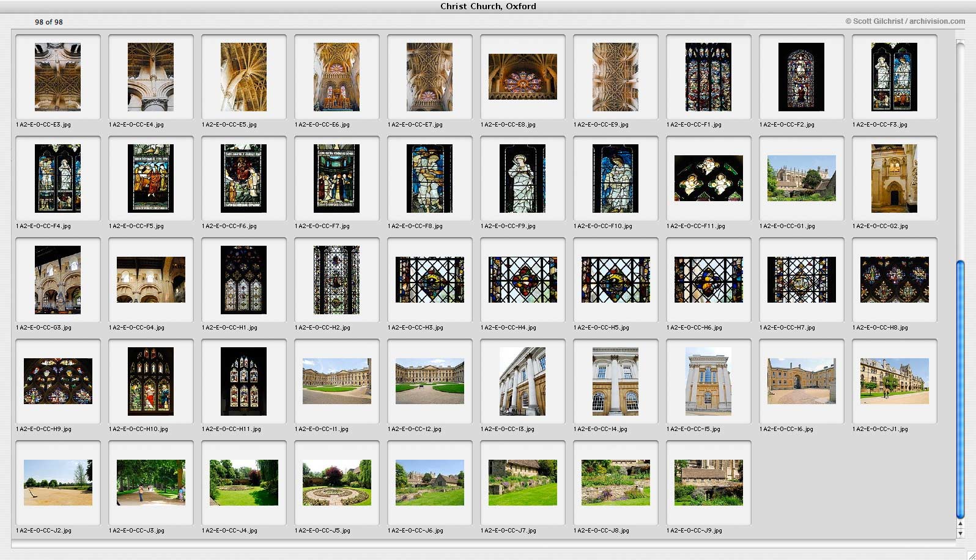
Task: Open thumbnail 1A2-E-0-CC-E3.jpg
Action: (x=58, y=77)
